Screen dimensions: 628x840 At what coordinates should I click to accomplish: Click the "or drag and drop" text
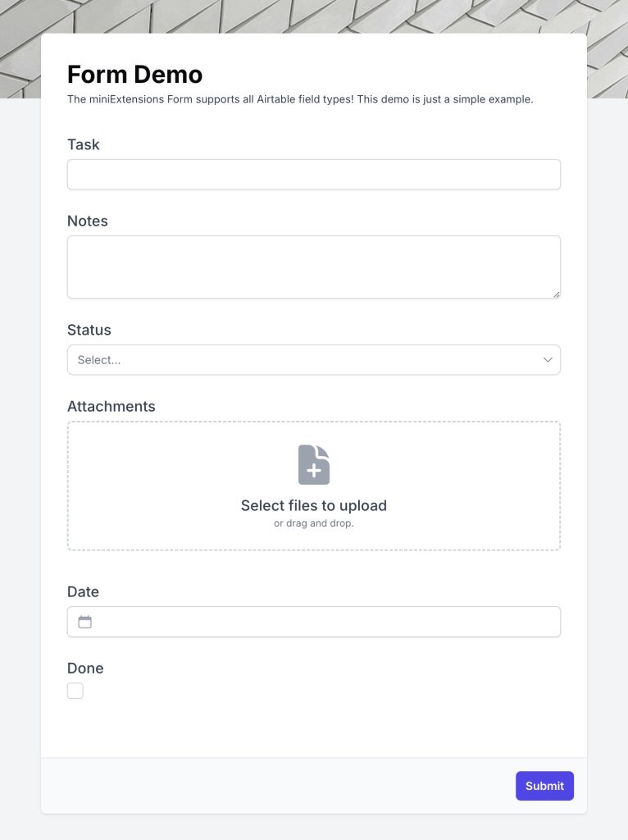313,523
